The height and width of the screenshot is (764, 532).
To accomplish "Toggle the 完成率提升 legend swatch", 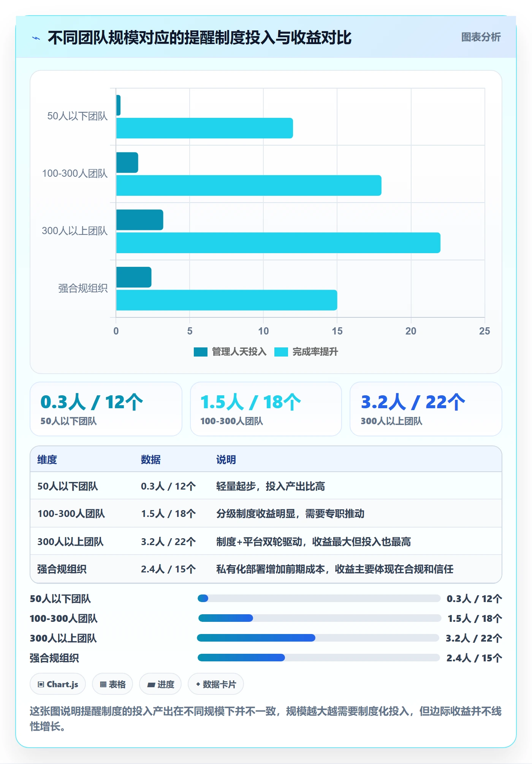I will pos(281,352).
